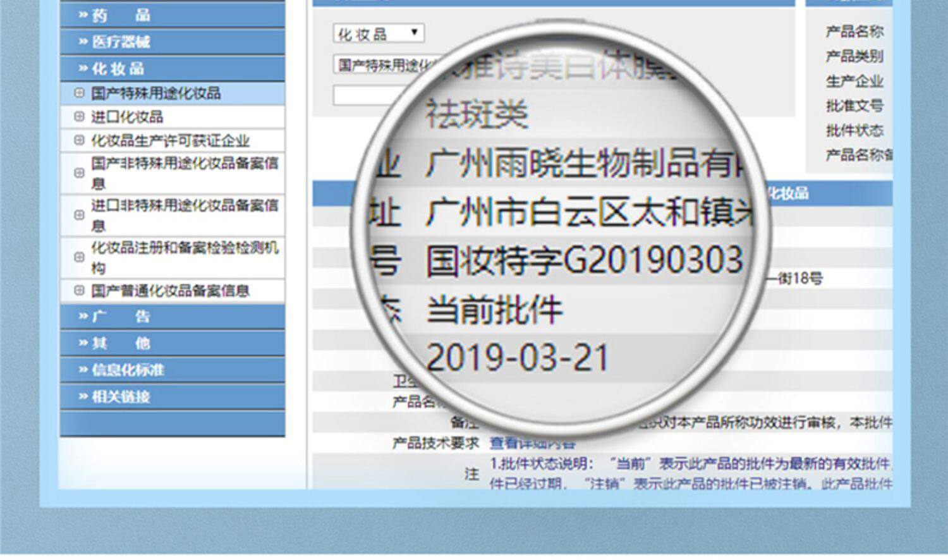Open the 相关链接 menu section

click(172, 396)
